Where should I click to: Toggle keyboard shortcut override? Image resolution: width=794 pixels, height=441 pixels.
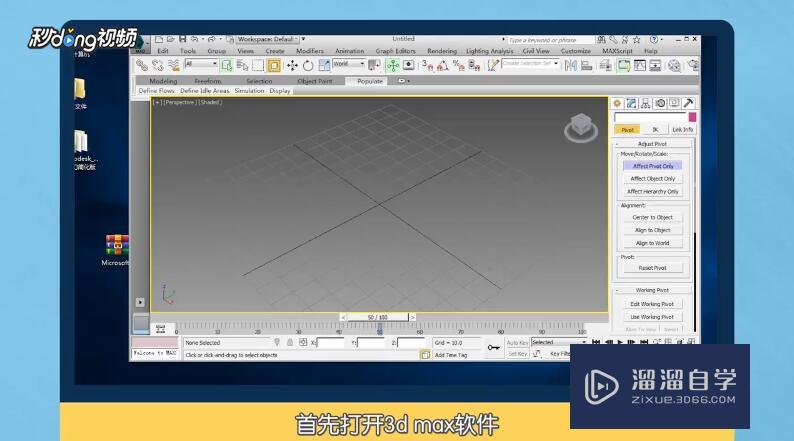(x=409, y=65)
